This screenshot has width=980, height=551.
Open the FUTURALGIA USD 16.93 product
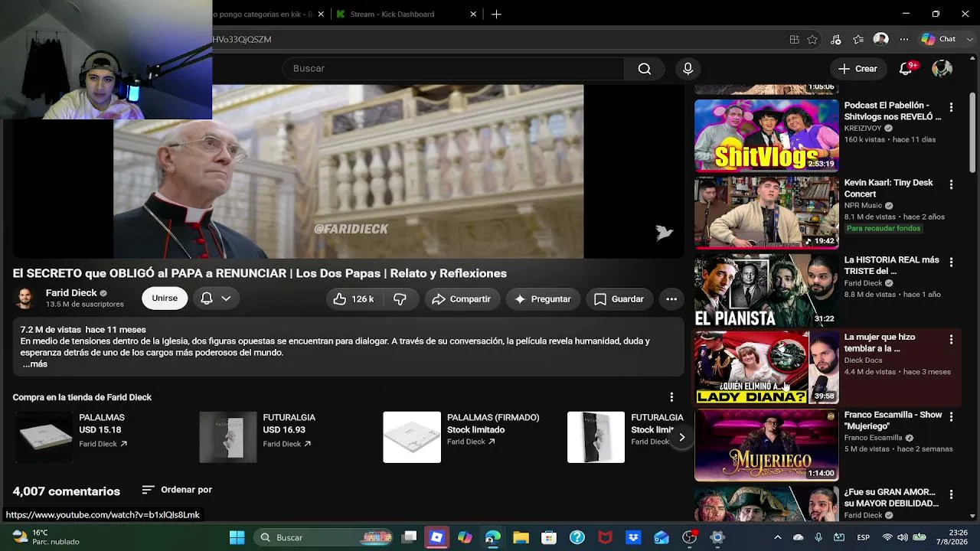click(228, 437)
